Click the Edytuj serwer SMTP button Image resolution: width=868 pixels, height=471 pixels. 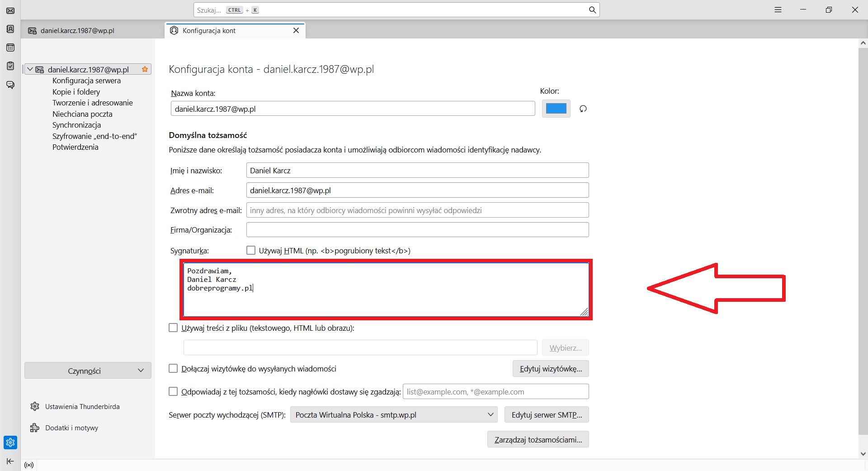tap(547, 414)
